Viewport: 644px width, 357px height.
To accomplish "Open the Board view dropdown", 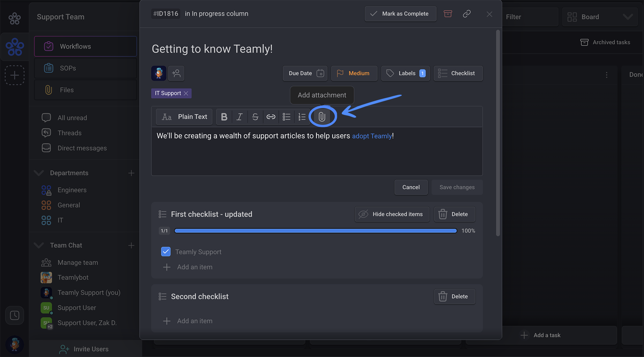I will [600, 17].
